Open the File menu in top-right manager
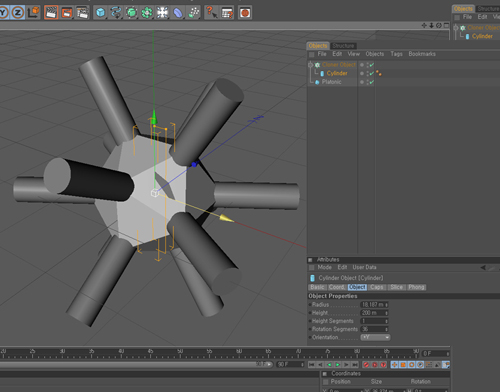Image resolution: width=500 pixels, height=392 pixels. point(467,17)
